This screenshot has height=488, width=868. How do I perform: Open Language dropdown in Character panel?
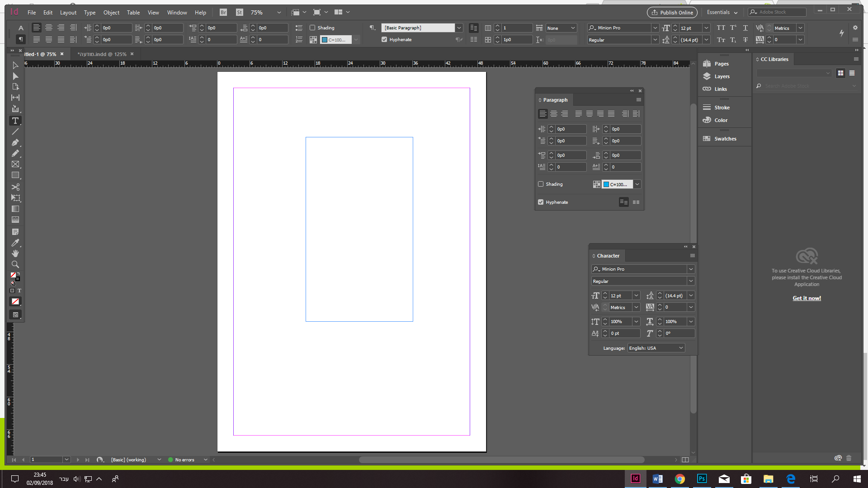point(656,348)
